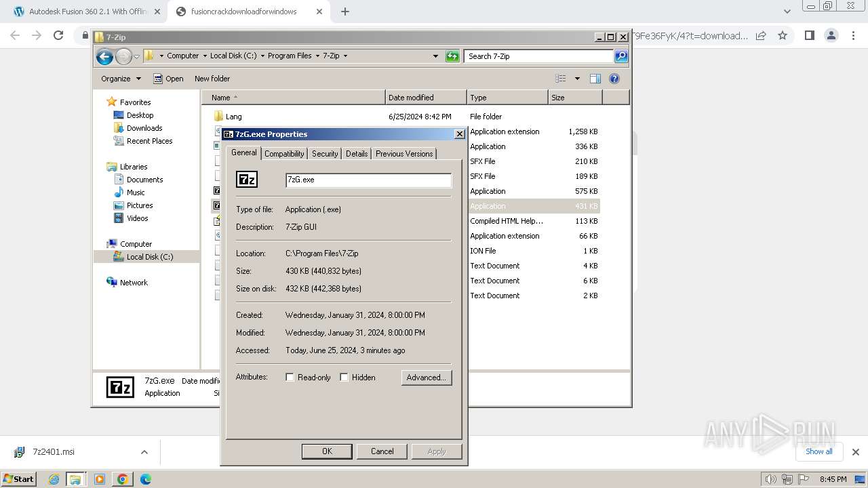Reload the Chrome page

pos(58,35)
